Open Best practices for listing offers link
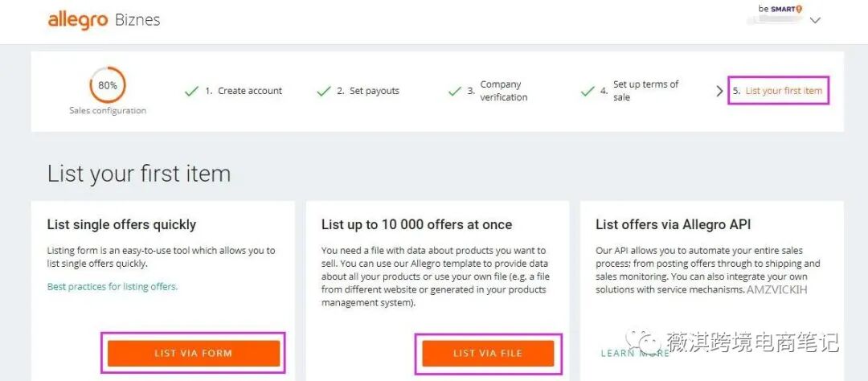 coord(113,286)
